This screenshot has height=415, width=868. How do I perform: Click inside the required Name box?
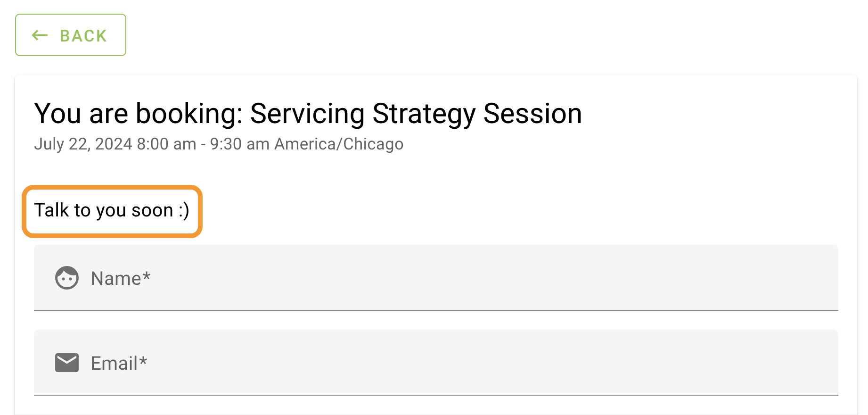(330, 278)
